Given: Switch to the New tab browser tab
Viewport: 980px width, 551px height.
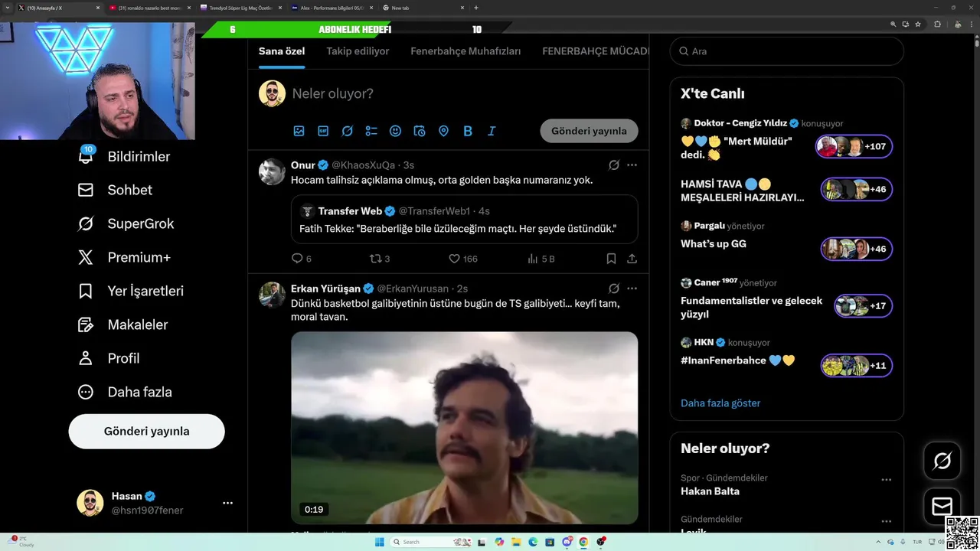Looking at the screenshot, I should click(x=423, y=8).
